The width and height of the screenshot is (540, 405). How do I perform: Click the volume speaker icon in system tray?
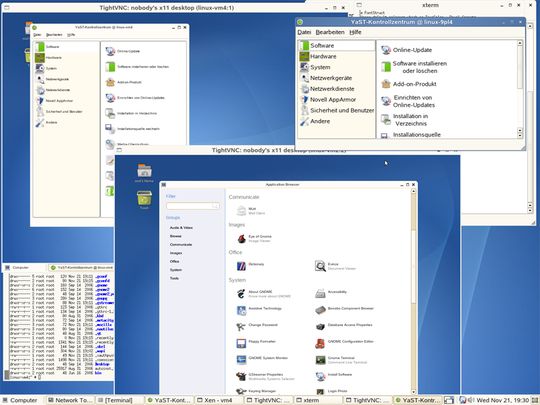(x=471, y=400)
